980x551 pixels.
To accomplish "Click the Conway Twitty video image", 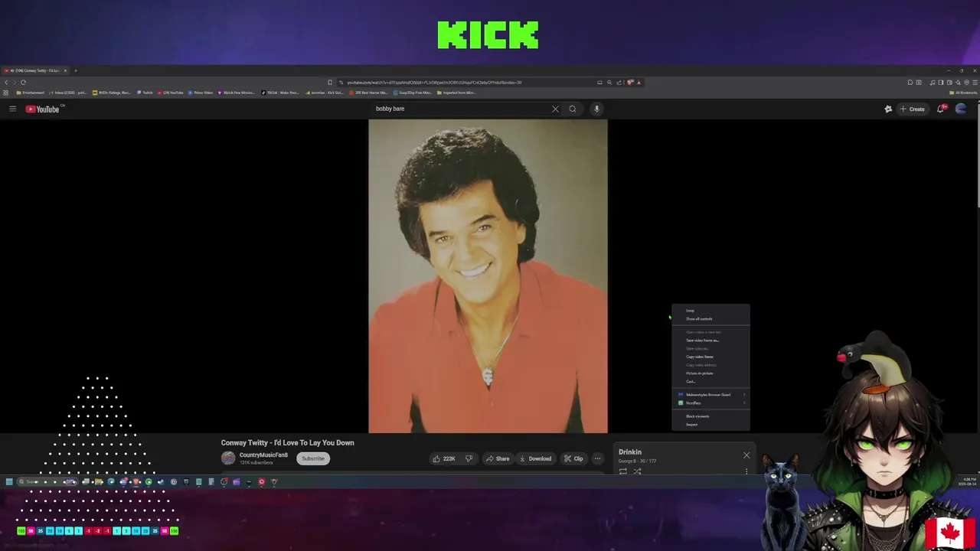I will (x=488, y=276).
